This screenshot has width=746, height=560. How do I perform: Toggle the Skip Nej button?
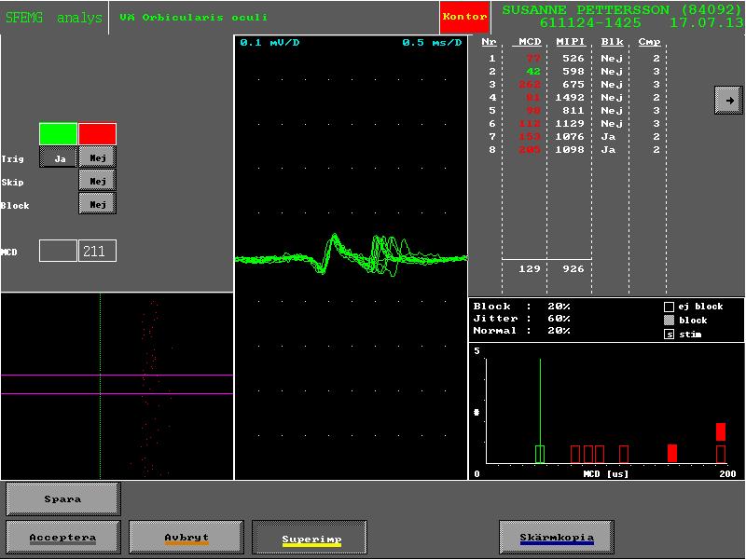point(97,181)
